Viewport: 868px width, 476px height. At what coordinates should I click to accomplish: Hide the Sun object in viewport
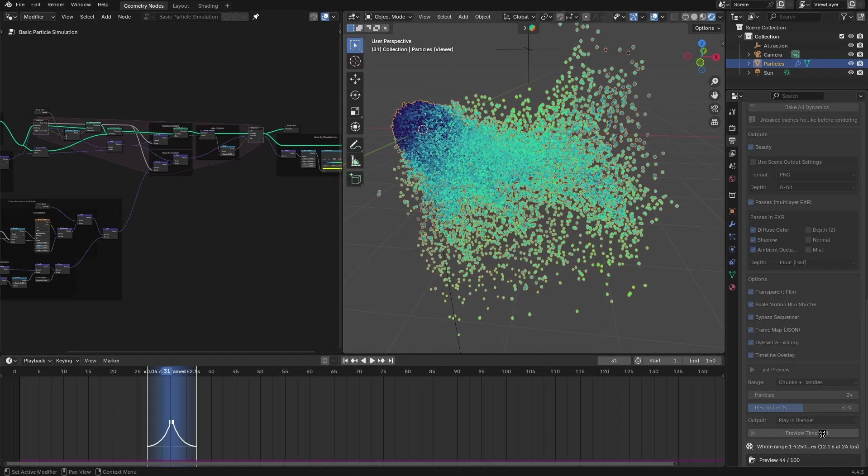(x=851, y=72)
